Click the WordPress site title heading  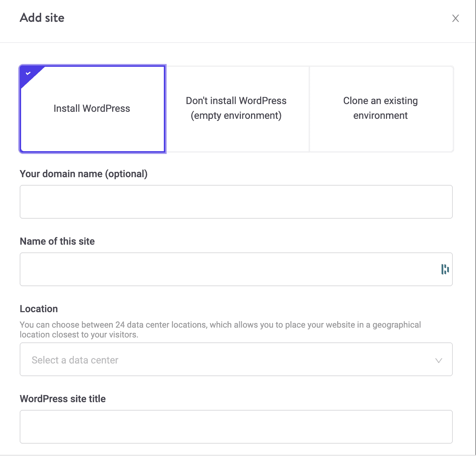[x=63, y=399]
